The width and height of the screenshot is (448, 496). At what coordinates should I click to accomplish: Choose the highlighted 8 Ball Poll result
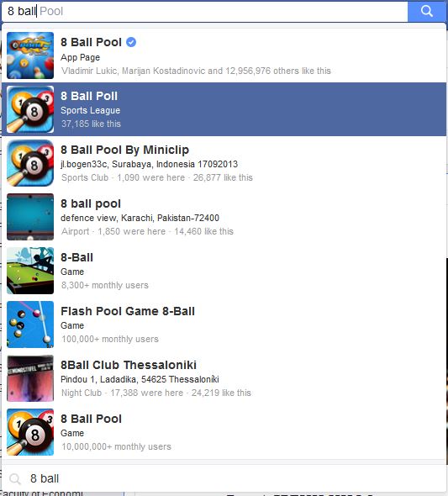point(224,109)
